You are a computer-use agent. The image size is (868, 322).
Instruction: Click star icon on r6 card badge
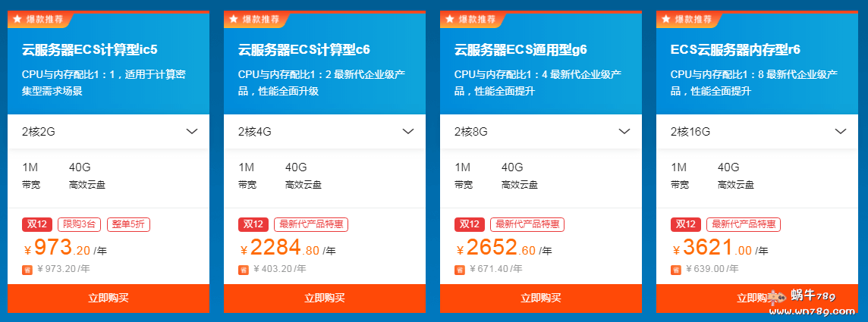(x=666, y=19)
